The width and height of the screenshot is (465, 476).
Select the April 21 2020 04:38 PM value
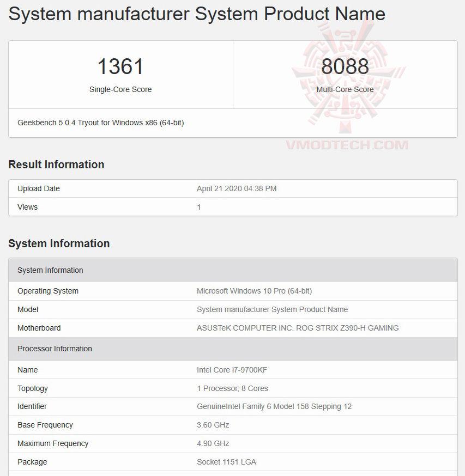[x=237, y=188]
